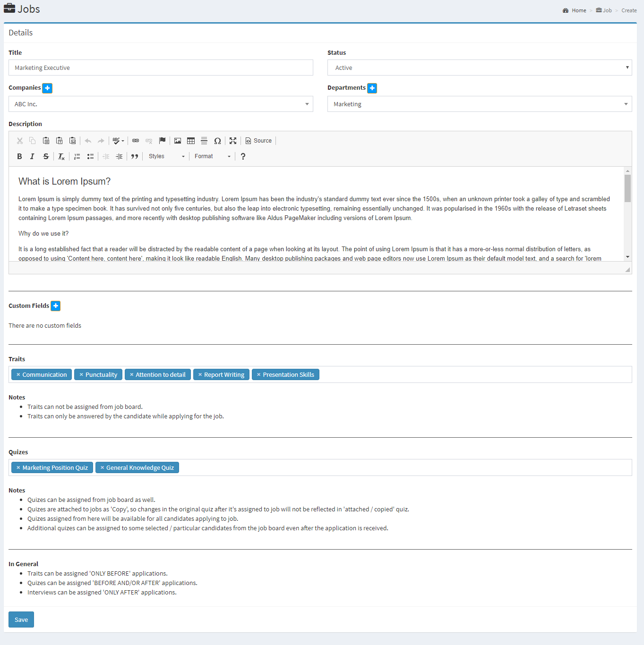Click the insert Table icon
Image resolution: width=644 pixels, height=645 pixels.
(x=191, y=141)
